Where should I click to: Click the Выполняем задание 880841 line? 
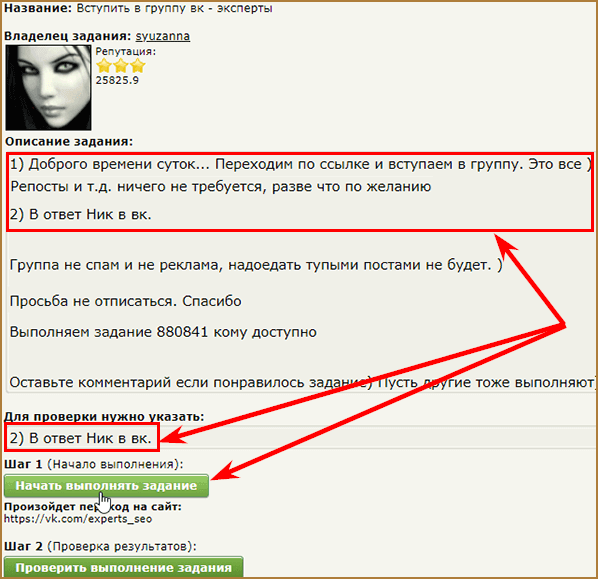(x=163, y=332)
